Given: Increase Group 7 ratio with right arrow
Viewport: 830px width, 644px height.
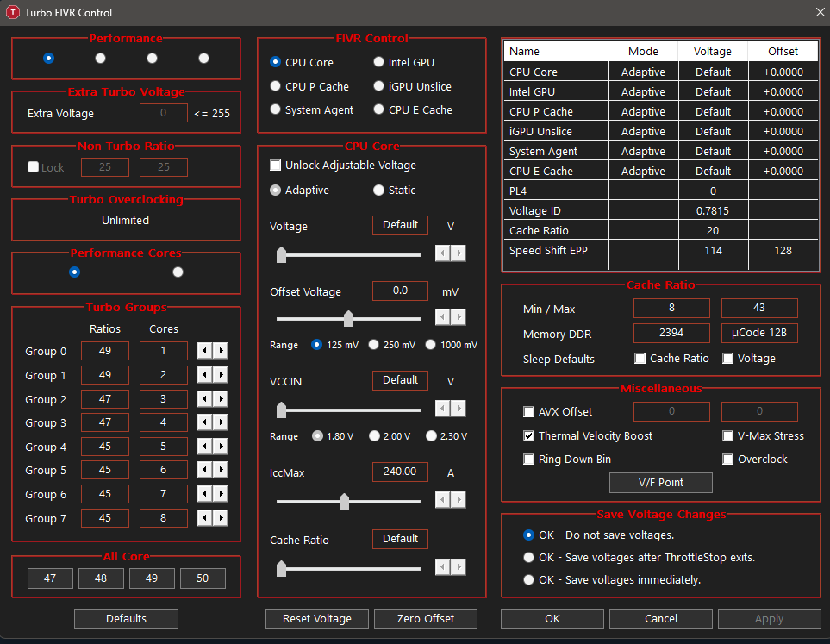Looking at the screenshot, I should click(221, 517).
